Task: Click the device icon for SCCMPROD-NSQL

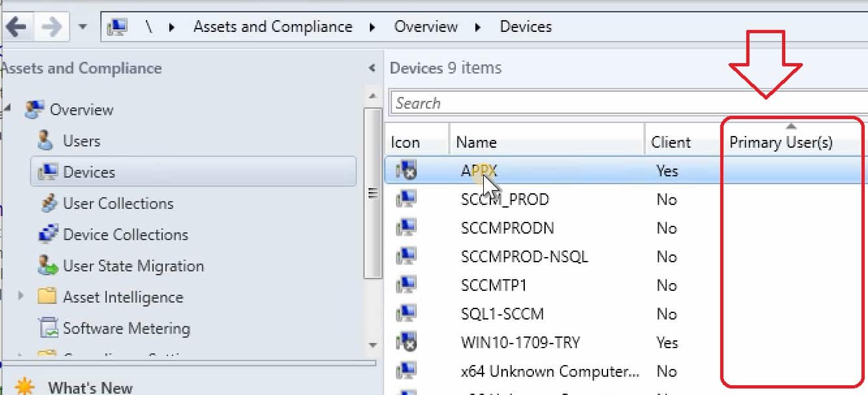Action: (406, 256)
